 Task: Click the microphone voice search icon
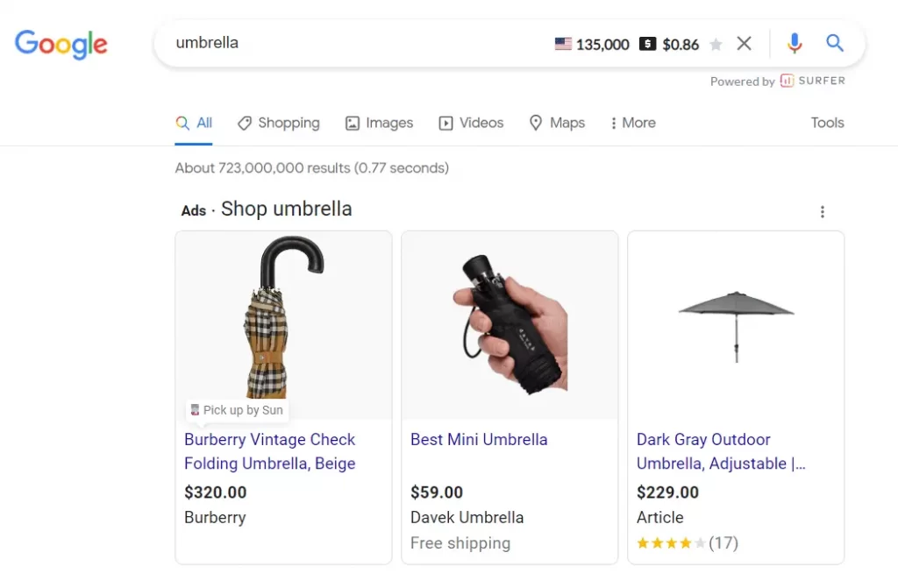point(795,44)
